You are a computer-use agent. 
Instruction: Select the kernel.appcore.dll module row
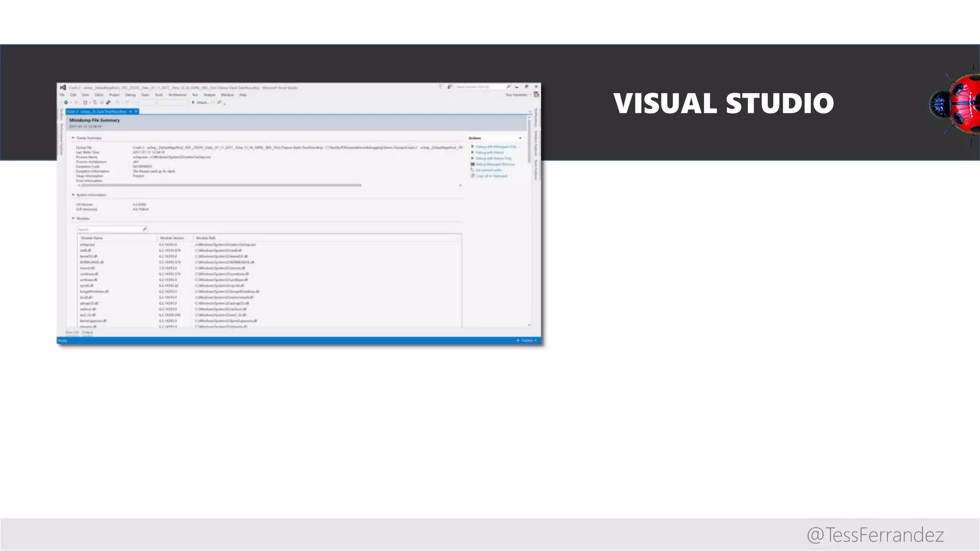[x=269, y=321]
